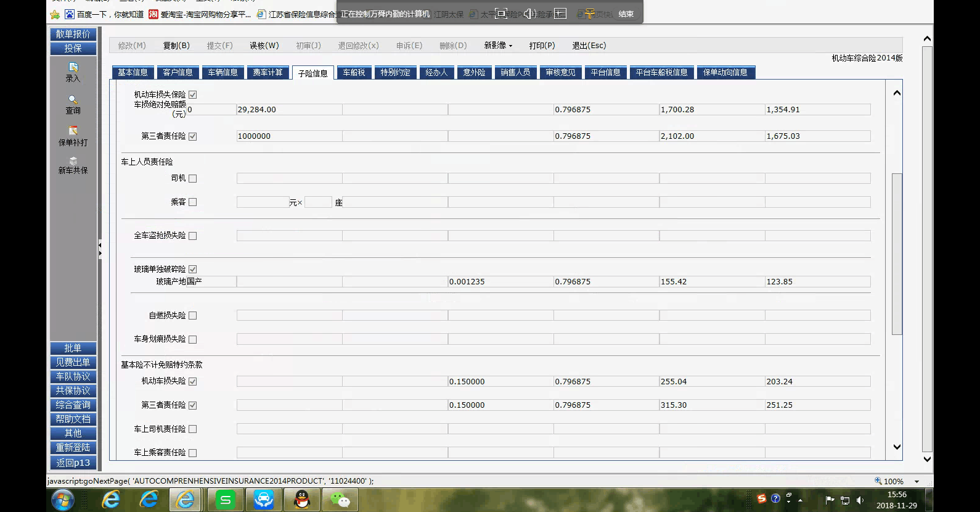Image resolution: width=980 pixels, height=512 pixels.
Task: Click the 结束 button on remote bar
Action: 626,14
